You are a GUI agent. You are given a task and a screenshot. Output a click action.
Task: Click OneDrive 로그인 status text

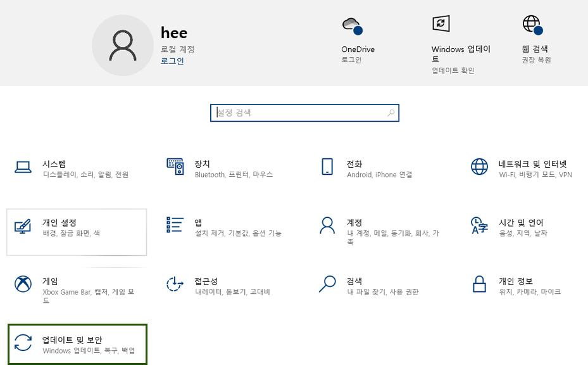(351, 60)
